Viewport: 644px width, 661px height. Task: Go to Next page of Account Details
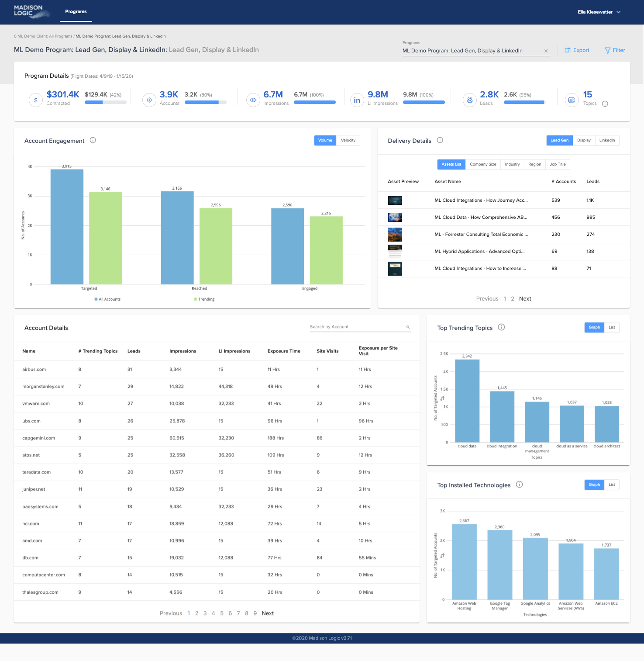268,613
